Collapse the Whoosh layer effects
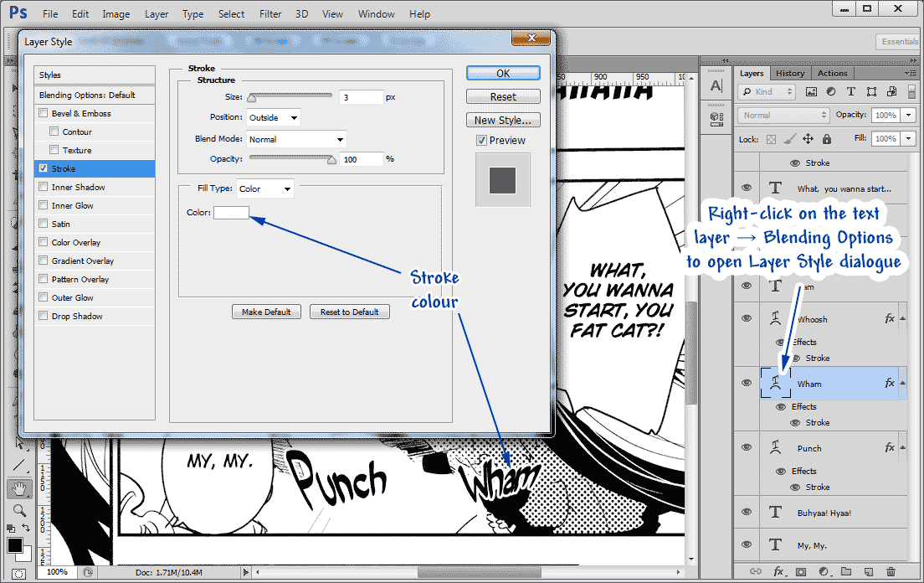924x583 pixels. tap(902, 319)
